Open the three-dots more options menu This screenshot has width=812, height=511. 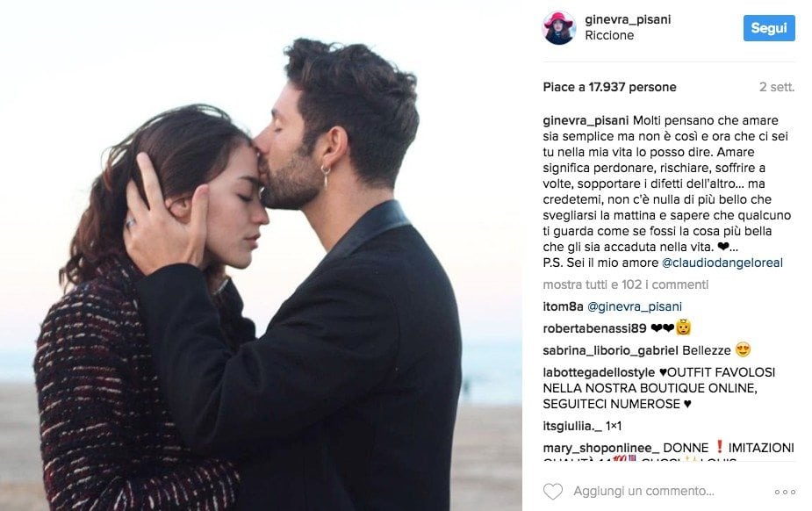click(785, 492)
